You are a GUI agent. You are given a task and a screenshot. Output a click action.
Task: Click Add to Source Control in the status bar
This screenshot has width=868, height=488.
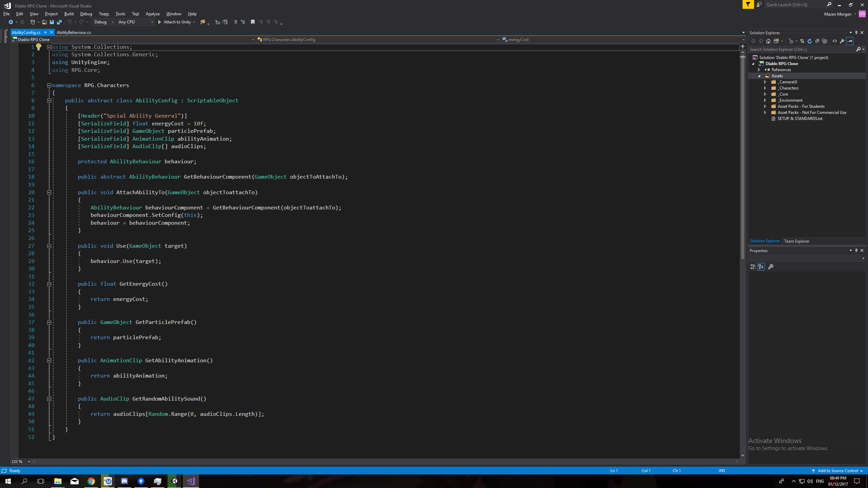[837, 471]
